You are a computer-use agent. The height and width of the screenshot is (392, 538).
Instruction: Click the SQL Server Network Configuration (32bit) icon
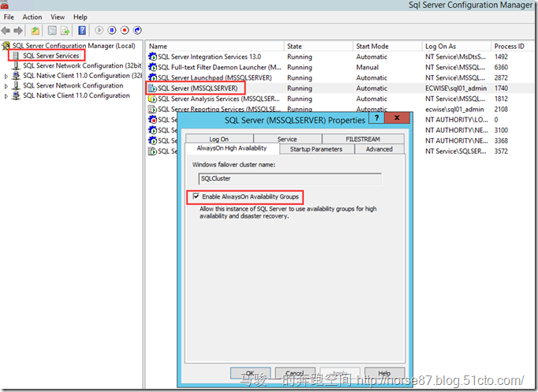coord(16,65)
